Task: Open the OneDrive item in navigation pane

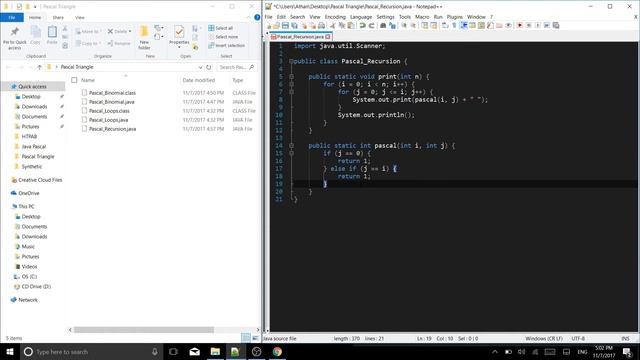Action: coord(29,193)
